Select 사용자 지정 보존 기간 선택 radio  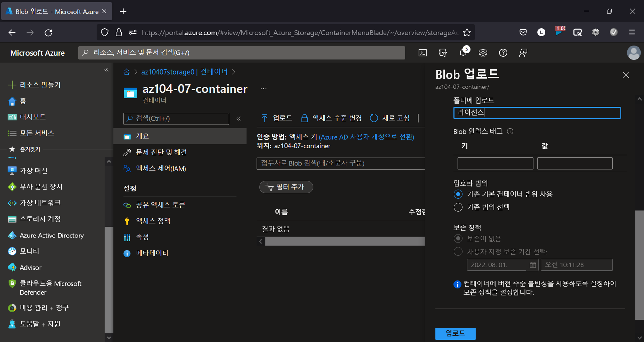pyautogui.click(x=458, y=252)
